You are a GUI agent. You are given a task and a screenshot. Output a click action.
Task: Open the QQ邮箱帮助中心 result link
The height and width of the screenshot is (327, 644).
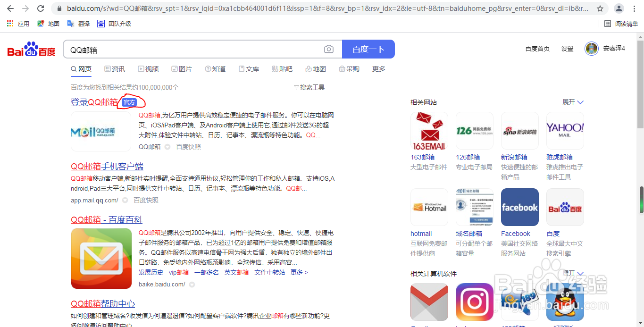tap(103, 303)
